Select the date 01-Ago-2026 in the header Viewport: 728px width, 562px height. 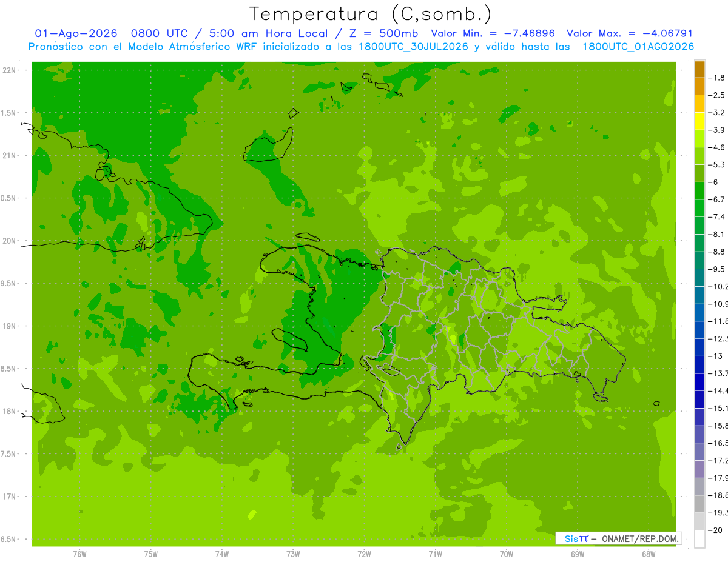tap(76, 33)
